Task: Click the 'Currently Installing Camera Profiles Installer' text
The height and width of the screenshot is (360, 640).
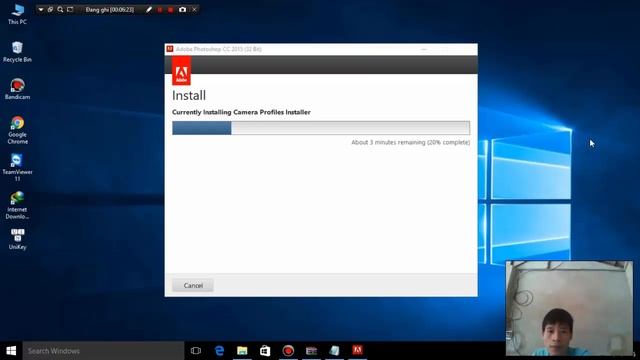Action: click(x=241, y=112)
